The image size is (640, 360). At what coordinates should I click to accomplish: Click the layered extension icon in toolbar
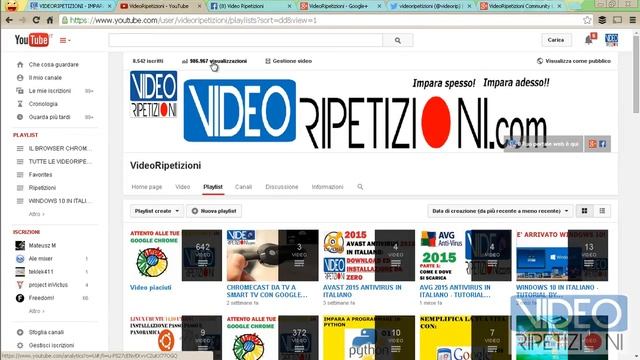602,20
